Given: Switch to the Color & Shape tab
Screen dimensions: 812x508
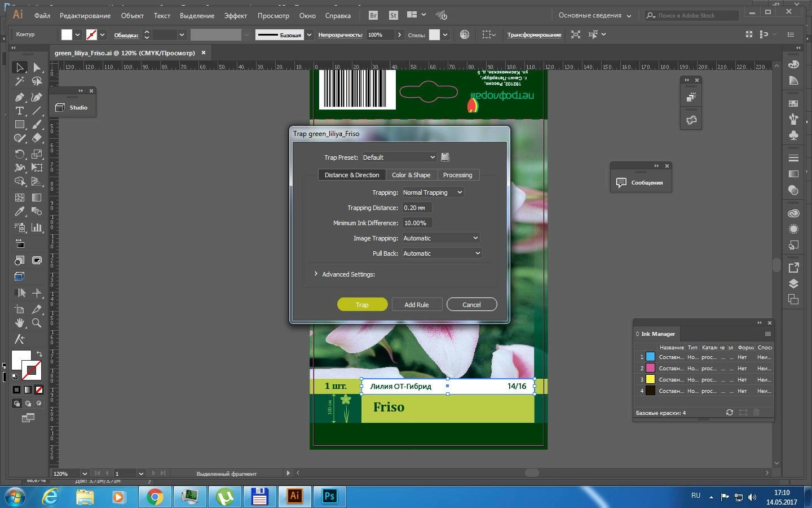Looking at the screenshot, I should pos(411,175).
